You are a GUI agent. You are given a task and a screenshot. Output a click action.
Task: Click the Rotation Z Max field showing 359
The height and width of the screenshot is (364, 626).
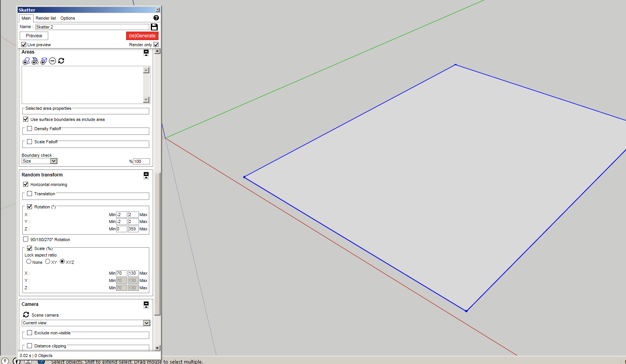[x=133, y=229]
